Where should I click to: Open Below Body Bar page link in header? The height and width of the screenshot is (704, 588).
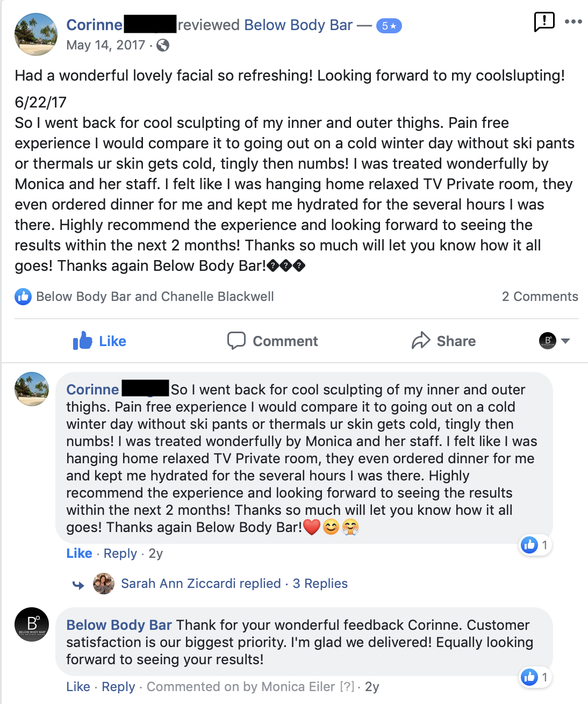point(298,25)
